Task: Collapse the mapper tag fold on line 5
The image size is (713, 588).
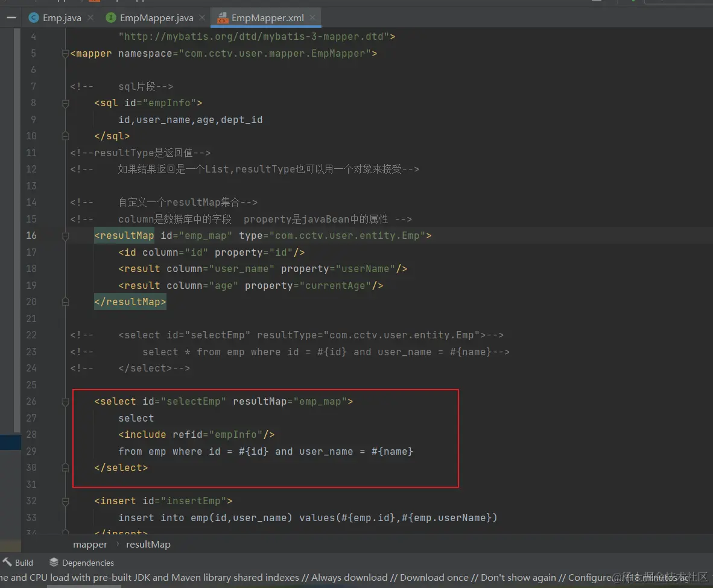Action: [65, 54]
